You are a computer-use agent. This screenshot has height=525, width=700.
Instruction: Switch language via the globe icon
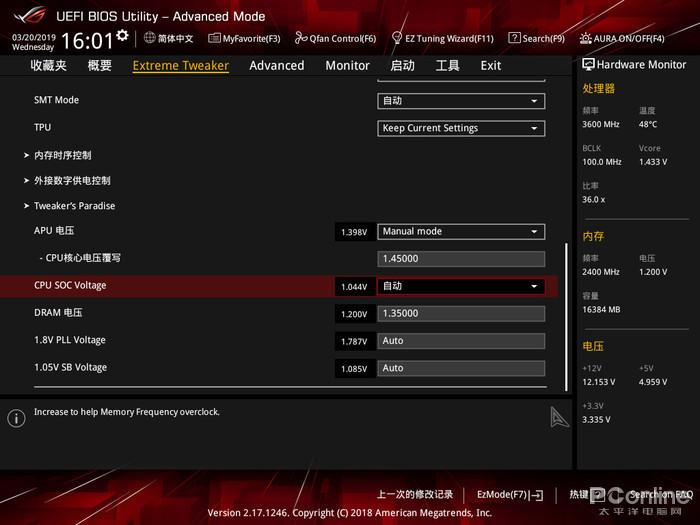pos(150,38)
